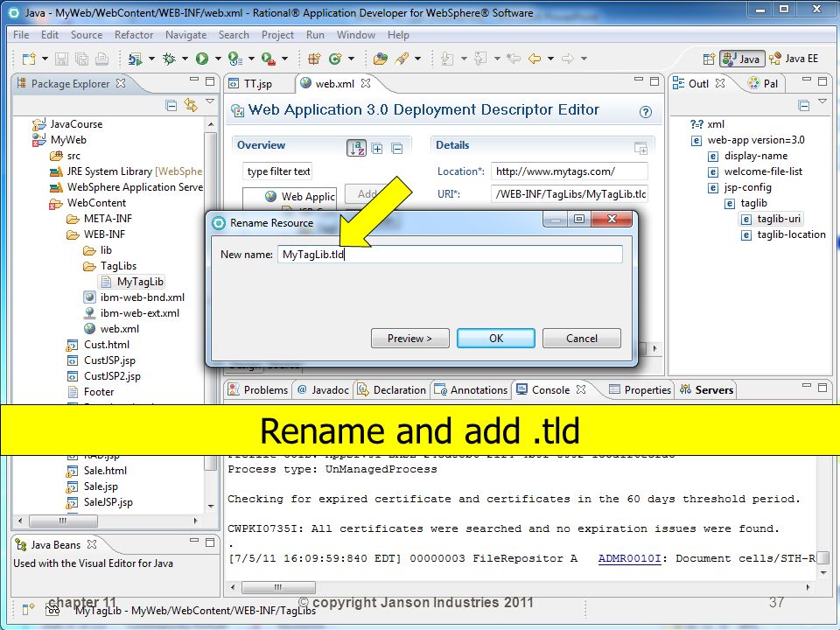Open the Refactor menu
840x630 pixels.
pos(133,35)
